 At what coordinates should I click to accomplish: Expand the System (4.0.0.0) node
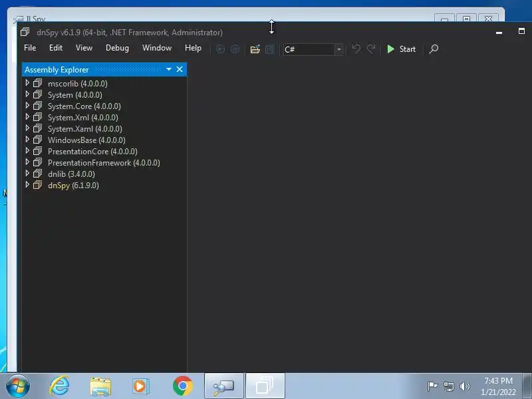[27, 94]
